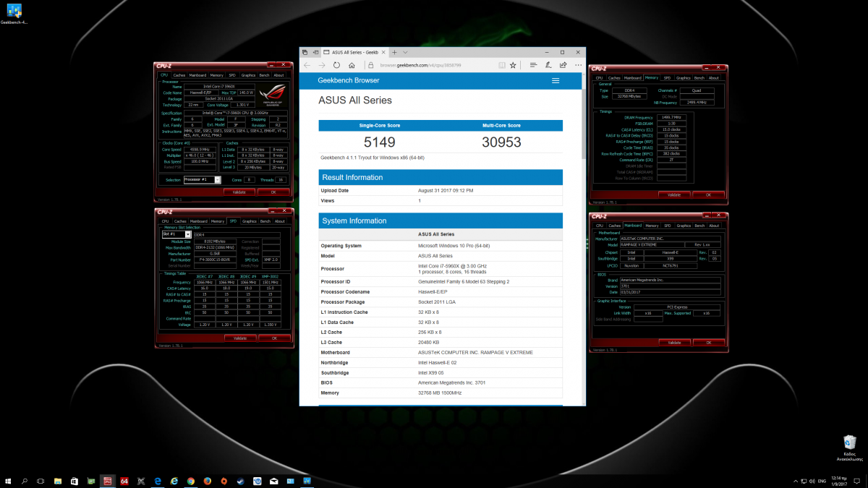Click 'August 31 2017 09:12 PM' date
The height and width of the screenshot is (488, 868).
446,190
